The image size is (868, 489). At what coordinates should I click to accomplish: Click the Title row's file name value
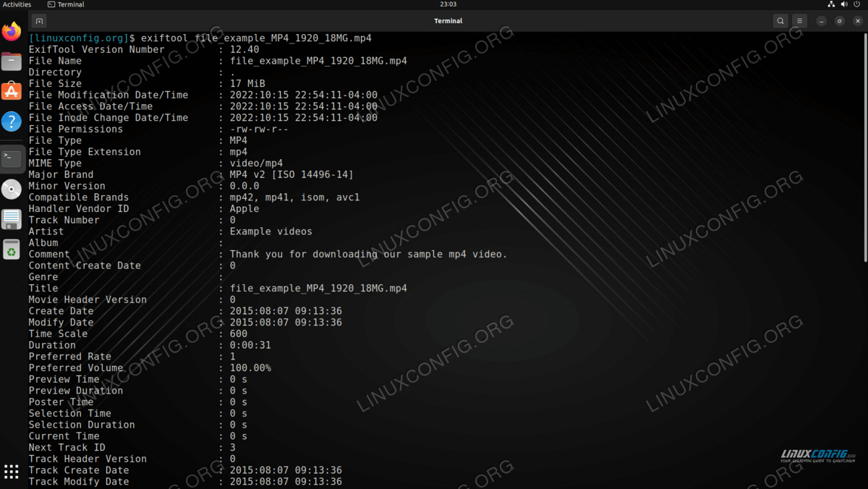tap(318, 288)
